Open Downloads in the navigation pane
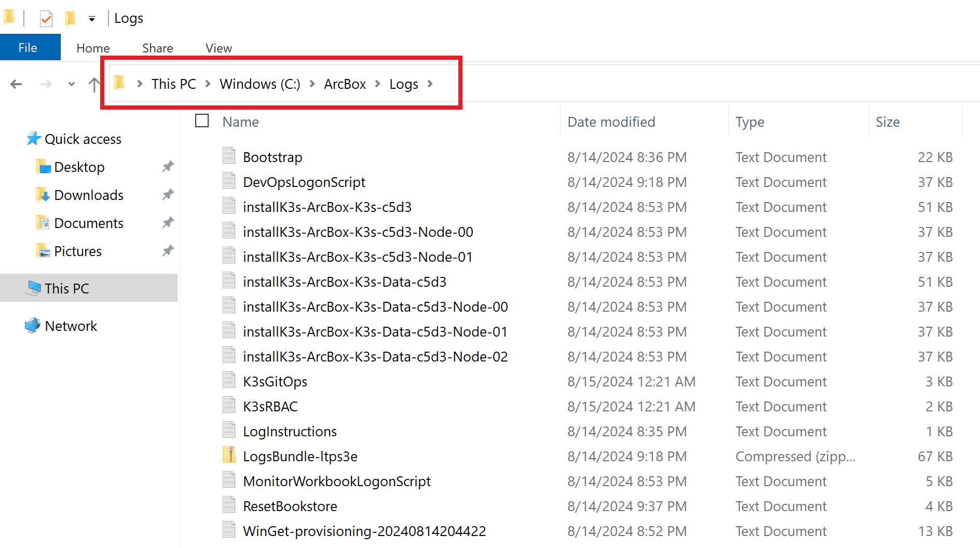The height and width of the screenshot is (548, 980). (x=80, y=195)
